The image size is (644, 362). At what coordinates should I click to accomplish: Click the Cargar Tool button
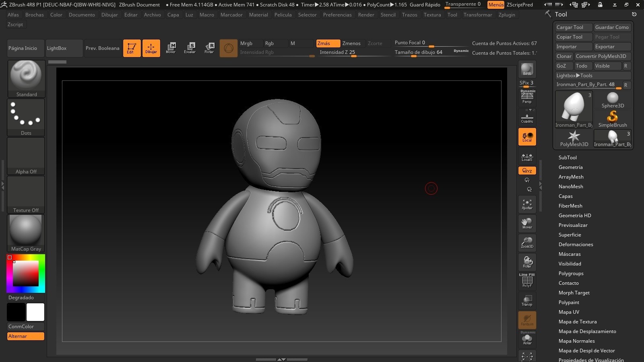(574, 27)
